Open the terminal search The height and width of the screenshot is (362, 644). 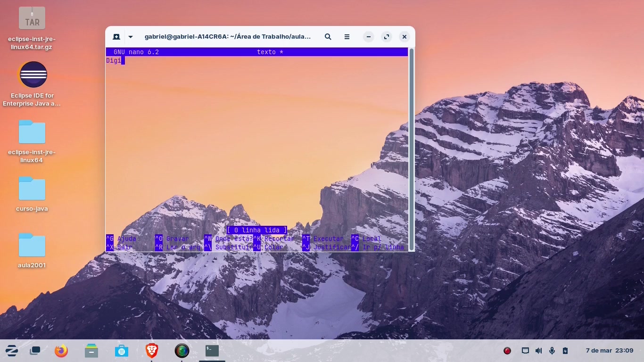click(x=328, y=36)
